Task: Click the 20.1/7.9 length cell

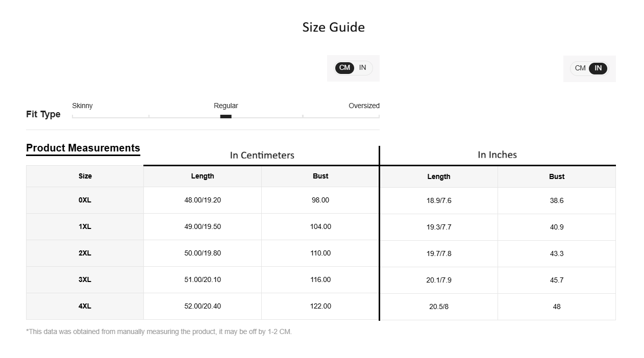Action: [x=439, y=280]
